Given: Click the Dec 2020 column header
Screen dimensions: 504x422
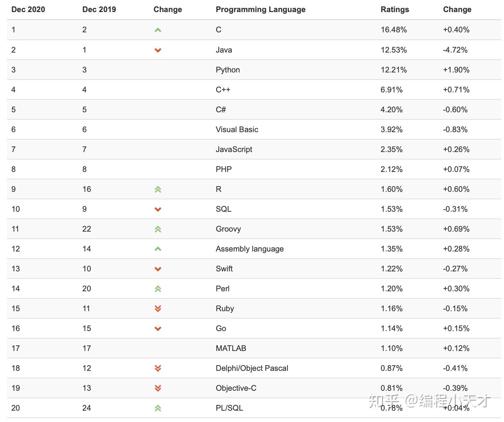Looking at the screenshot, I should point(28,10).
